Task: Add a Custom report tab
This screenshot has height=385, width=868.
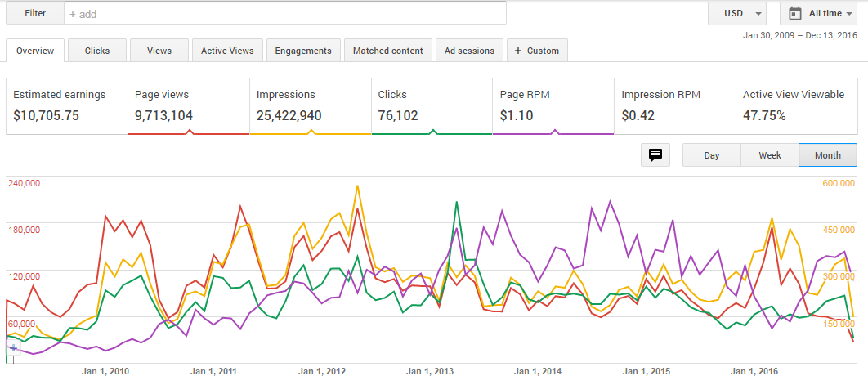Action: point(536,51)
